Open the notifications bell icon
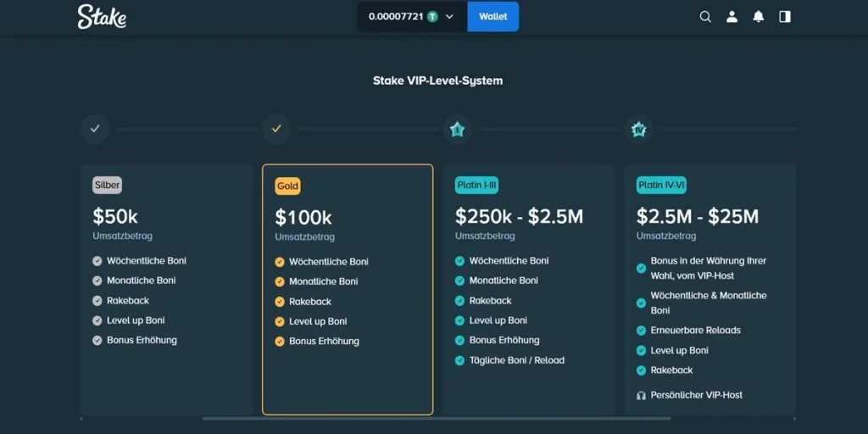The width and height of the screenshot is (868, 434). pos(759,17)
